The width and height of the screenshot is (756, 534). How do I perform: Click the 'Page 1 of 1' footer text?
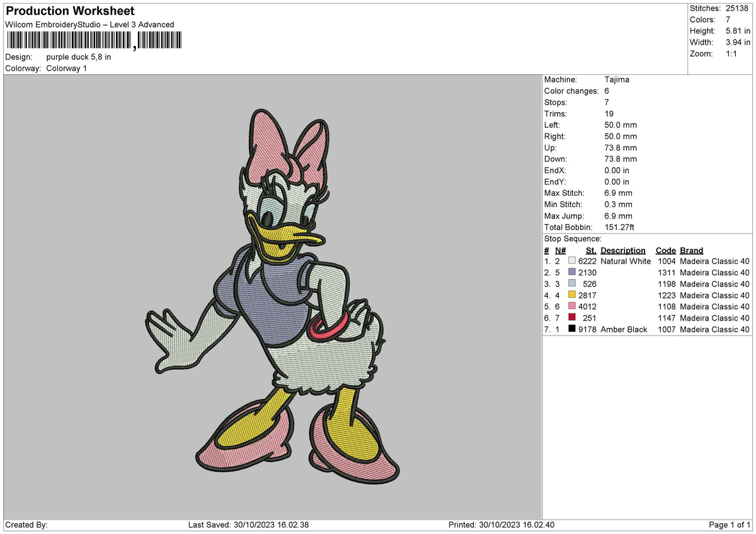pos(730,525)
